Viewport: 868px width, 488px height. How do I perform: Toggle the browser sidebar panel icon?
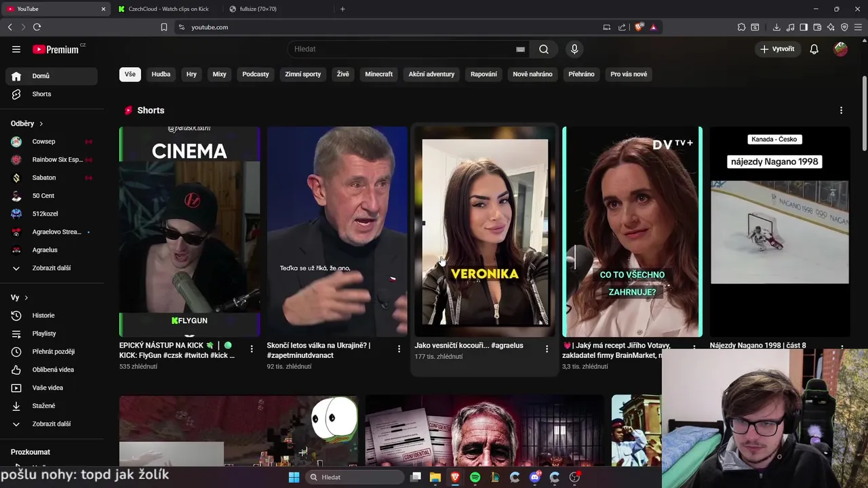click(x=804, y=27)
